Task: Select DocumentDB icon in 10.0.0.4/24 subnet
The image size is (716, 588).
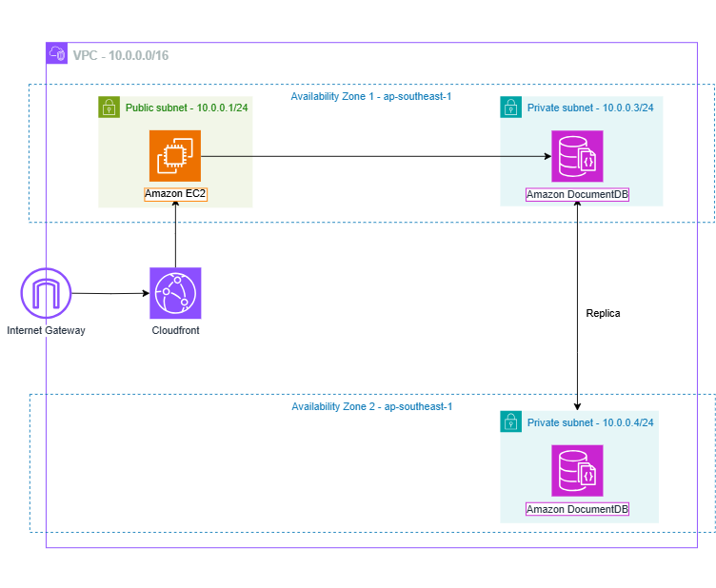Action: point(577,471)
